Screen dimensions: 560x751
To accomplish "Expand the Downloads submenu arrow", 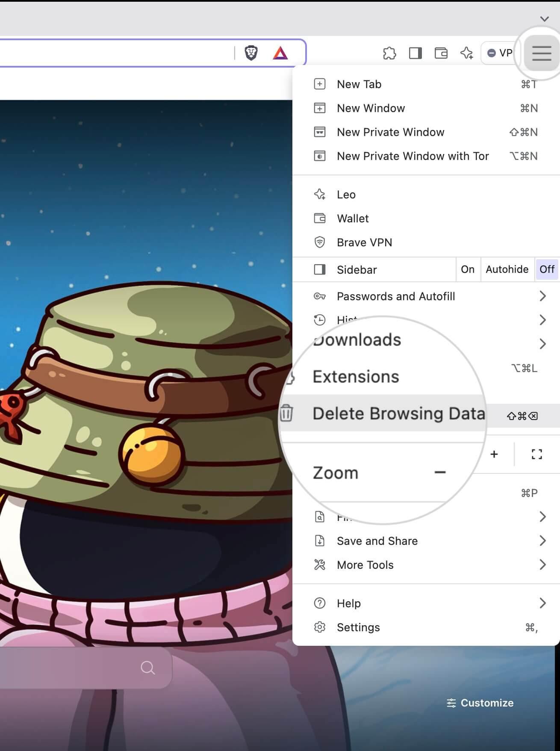I will coord(542,344).
